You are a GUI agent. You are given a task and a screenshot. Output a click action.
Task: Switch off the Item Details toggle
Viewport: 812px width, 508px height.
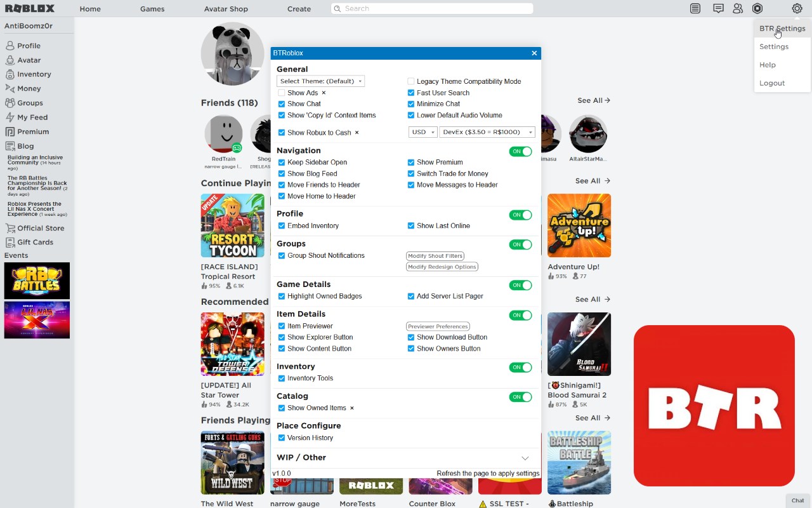coord(521,315)
